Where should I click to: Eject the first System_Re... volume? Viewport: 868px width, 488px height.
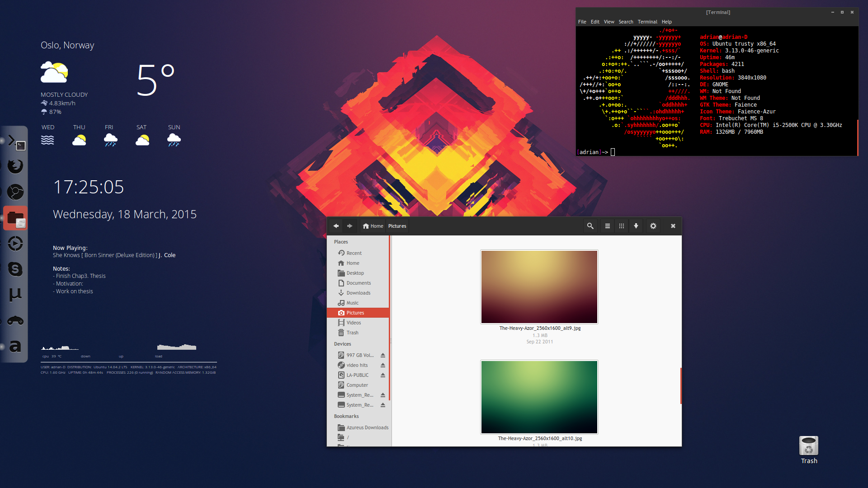383,395
